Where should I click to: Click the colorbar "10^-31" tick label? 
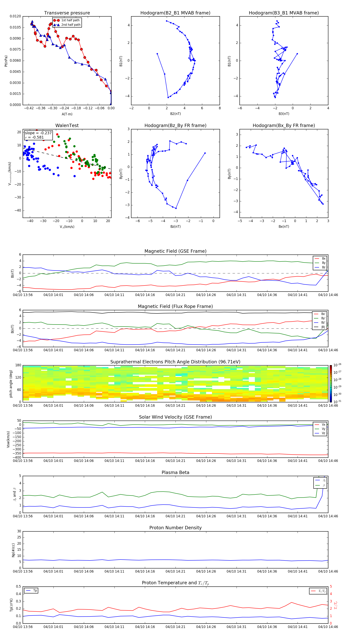tap(337, 402)
